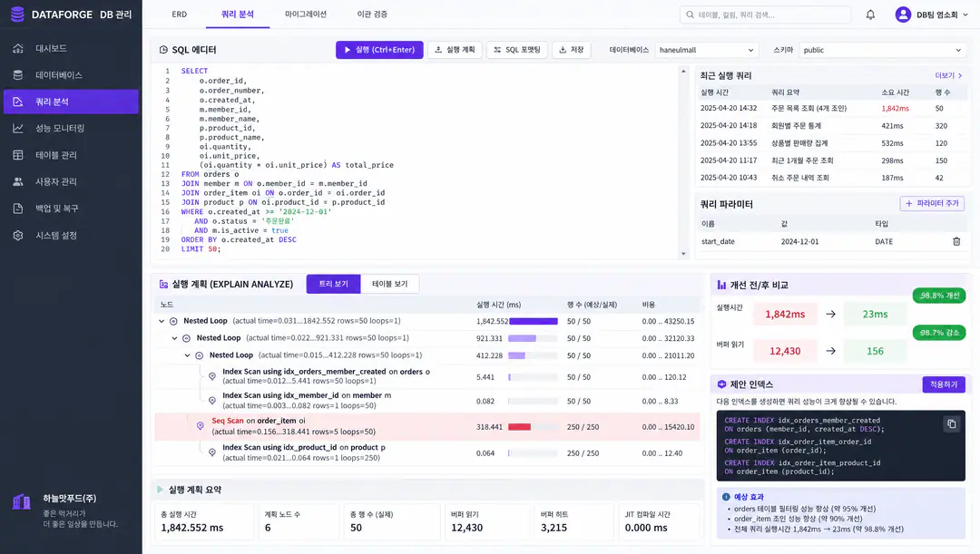
Task: Click the SQL editor panel icon
Action: (x=163, y=49)
